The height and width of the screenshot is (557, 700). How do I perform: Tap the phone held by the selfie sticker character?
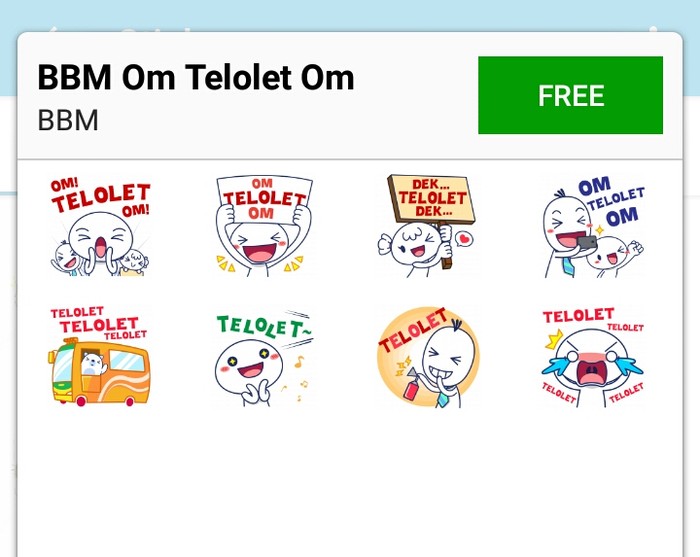[586, 243]
